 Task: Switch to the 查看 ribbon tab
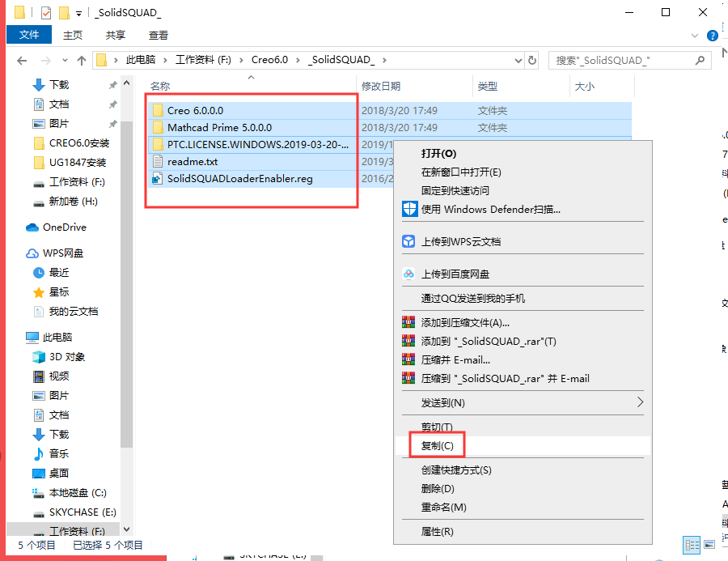click(x=159, y=36)
